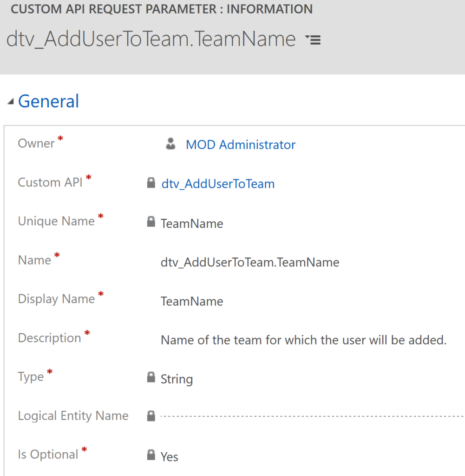
Task: Select the dtv_AddUserToTeam.TeamName title text
Action: 150,40
